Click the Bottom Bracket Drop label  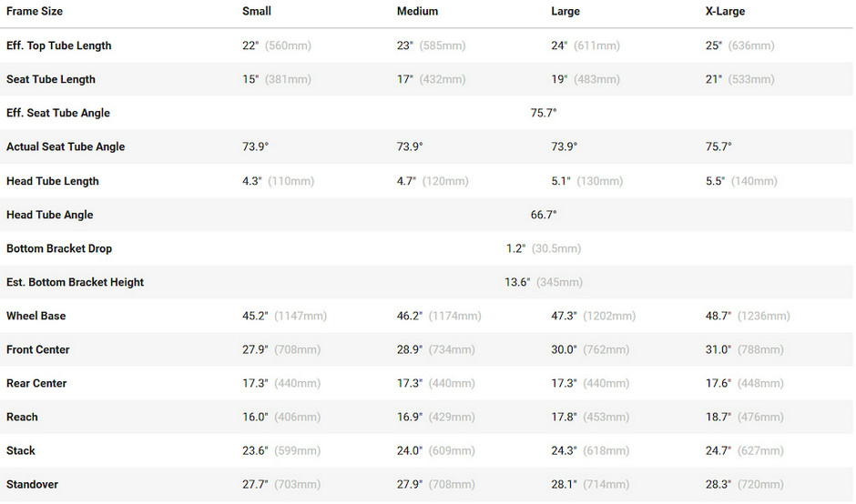click(59, 248)
